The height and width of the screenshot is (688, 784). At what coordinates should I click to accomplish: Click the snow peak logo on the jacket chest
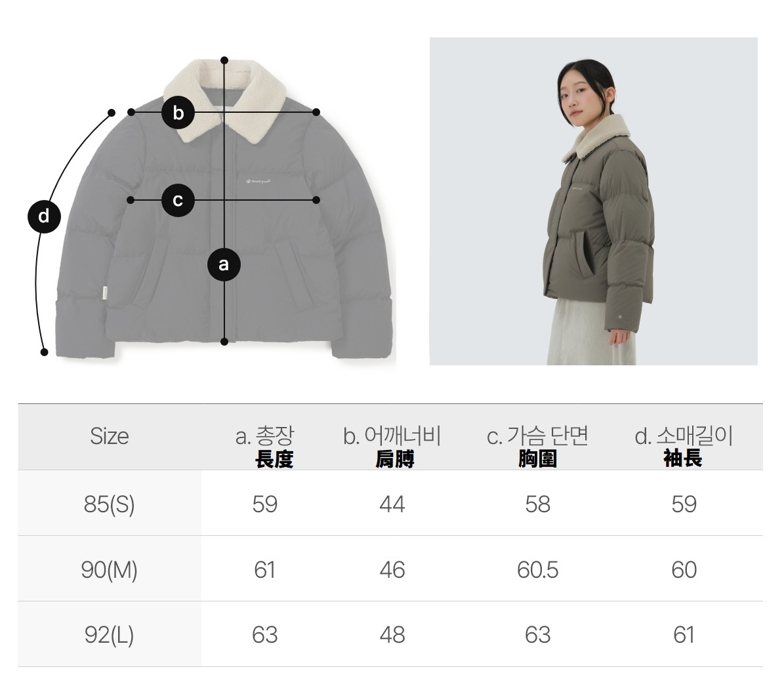258,181
